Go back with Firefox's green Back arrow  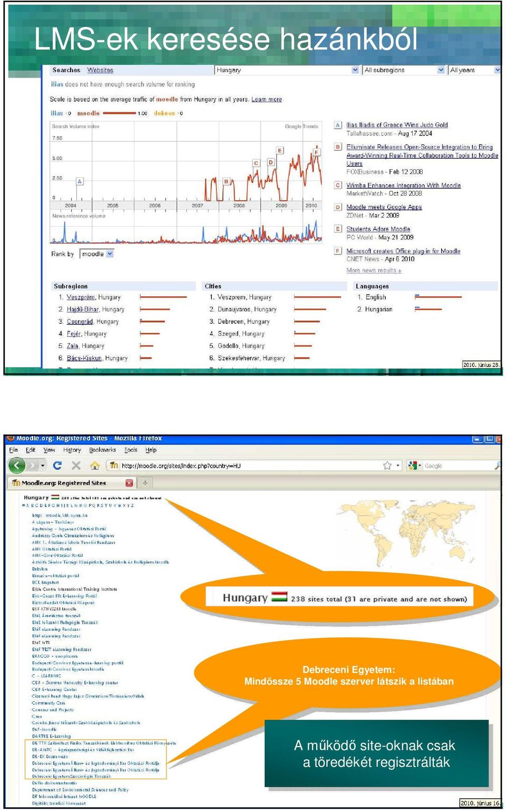pos(17,465)
